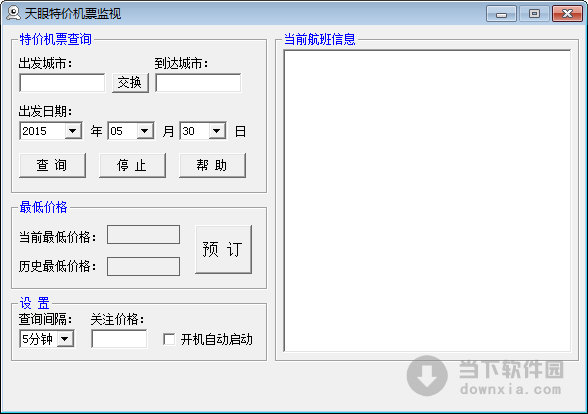Start search with the 查询 button
This screenshot has height=414, width=588.
[52, 165]
